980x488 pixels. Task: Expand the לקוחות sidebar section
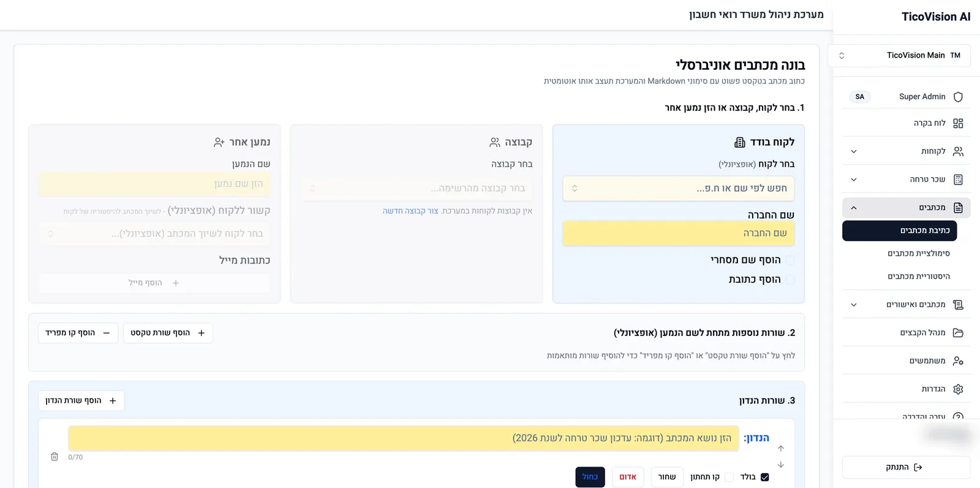854,151
